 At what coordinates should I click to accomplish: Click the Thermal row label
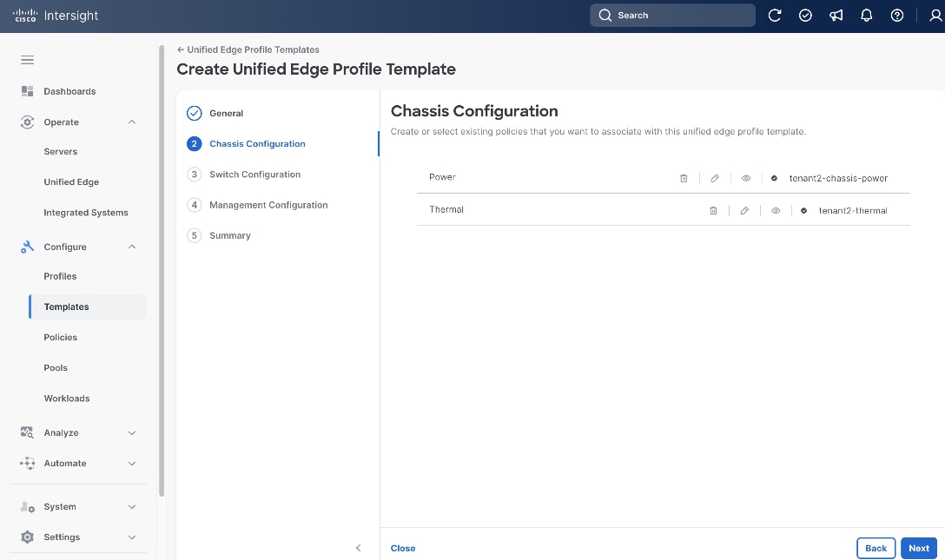pos(446,209)
